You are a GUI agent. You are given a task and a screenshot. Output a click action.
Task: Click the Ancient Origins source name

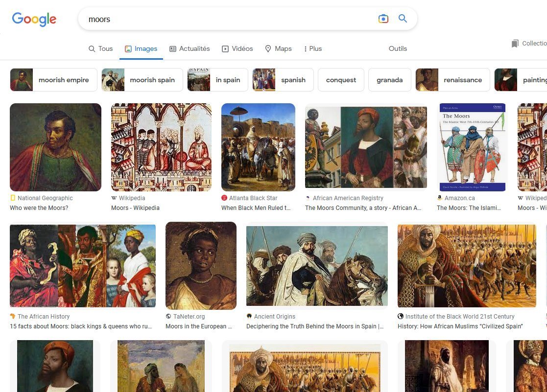point(275,316)
